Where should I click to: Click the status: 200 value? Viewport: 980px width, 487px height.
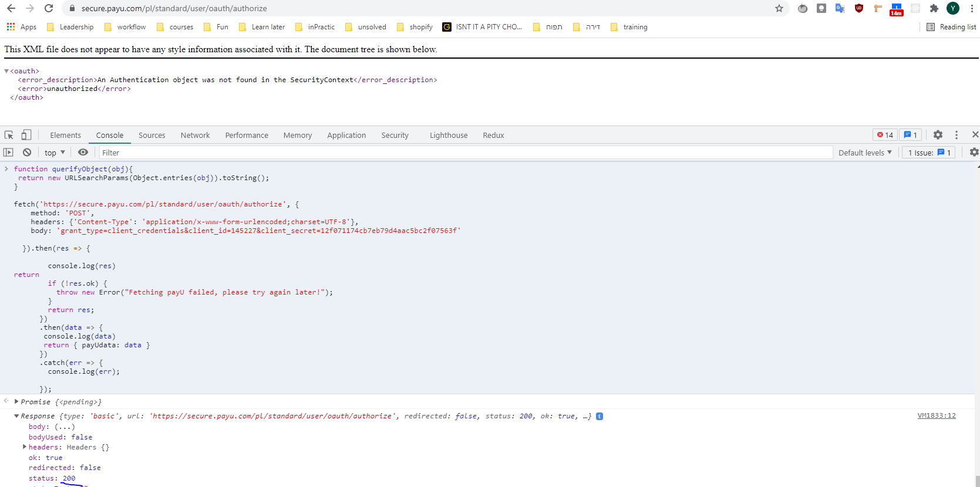(69, 478)
